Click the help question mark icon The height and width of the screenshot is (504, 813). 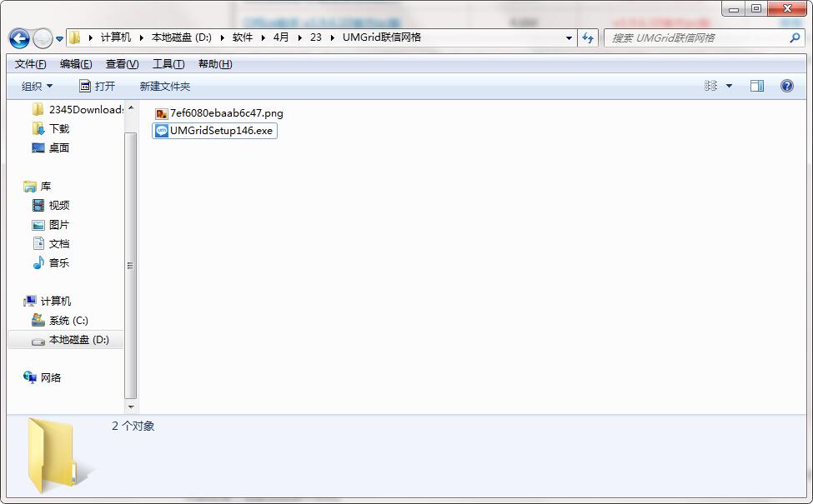[786, 86]
